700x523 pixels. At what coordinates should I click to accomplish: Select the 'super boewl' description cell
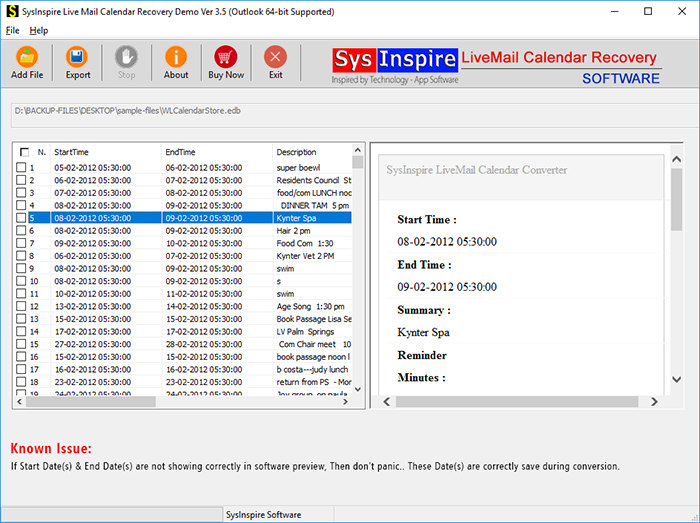click(x=312, y=167)
